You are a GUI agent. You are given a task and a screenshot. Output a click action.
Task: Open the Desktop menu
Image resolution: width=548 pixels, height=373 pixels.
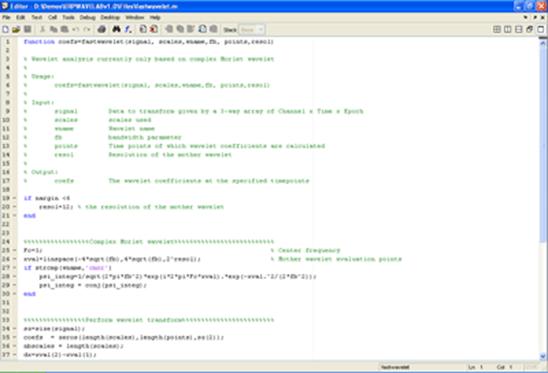point(110,17)
